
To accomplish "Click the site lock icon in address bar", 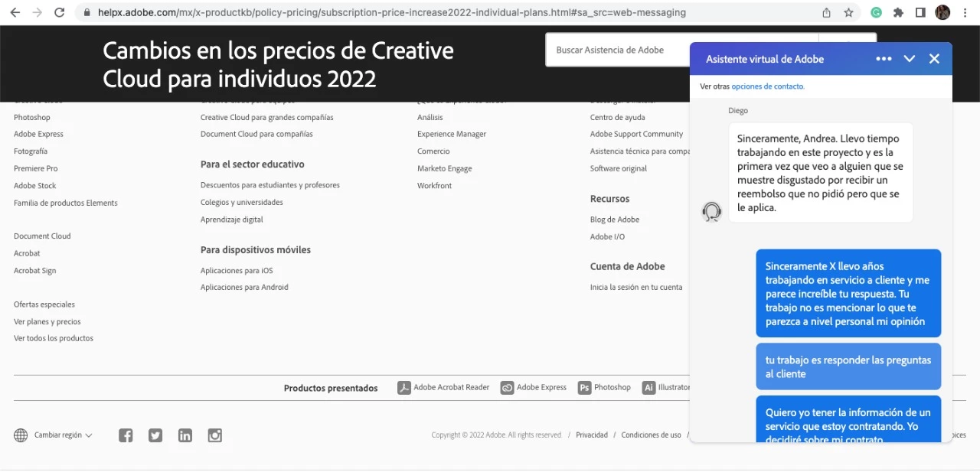I will (86, 13).
